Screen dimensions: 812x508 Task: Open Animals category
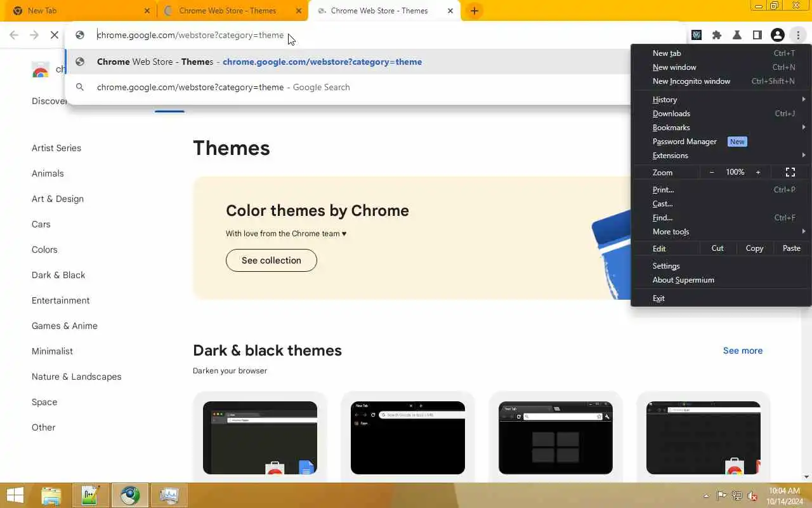(x=48, y=173)
